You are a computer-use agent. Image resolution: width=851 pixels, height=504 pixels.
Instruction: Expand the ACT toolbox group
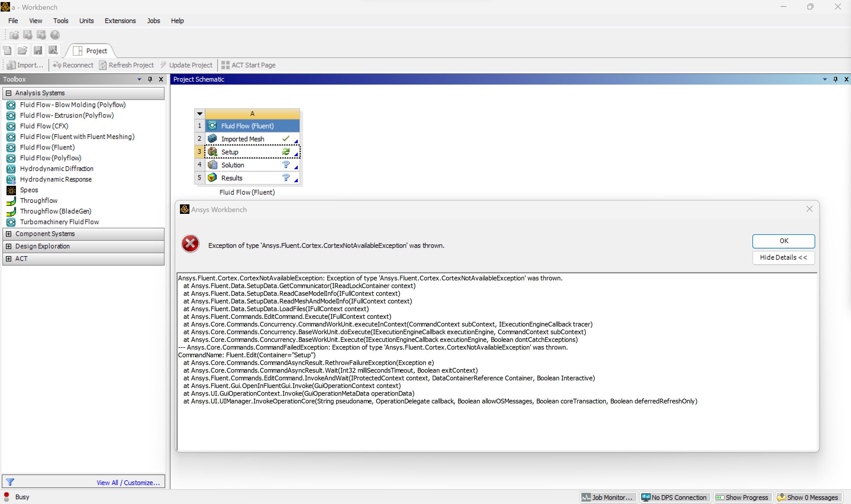pyautogui.click(x=9, y=259)
